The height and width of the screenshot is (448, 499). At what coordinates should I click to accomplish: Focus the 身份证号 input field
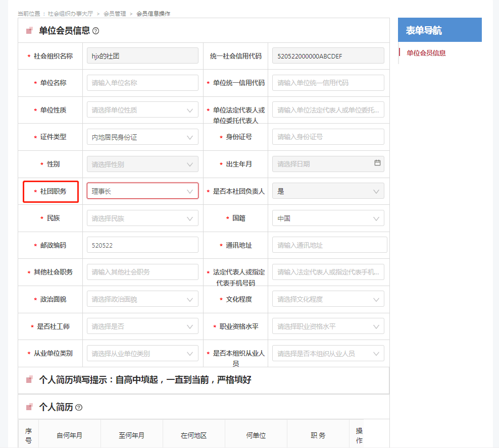coord(328,137)
